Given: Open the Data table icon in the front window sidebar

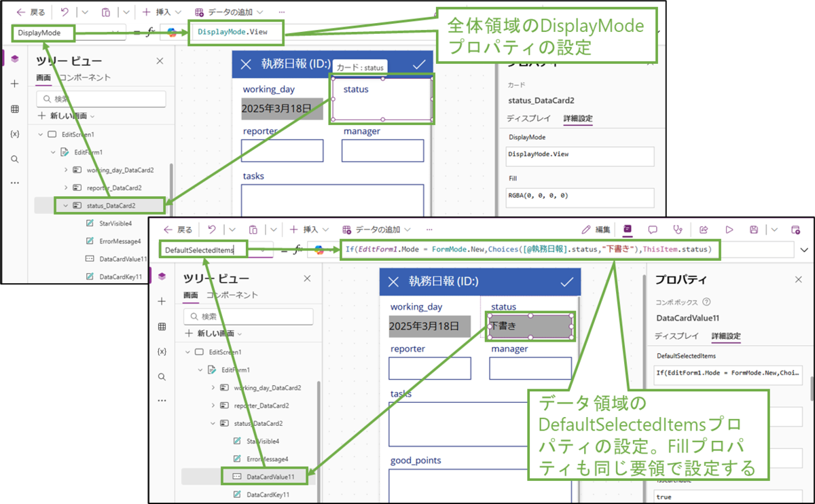Looking at the screenshot, I should tap(162, 327).
